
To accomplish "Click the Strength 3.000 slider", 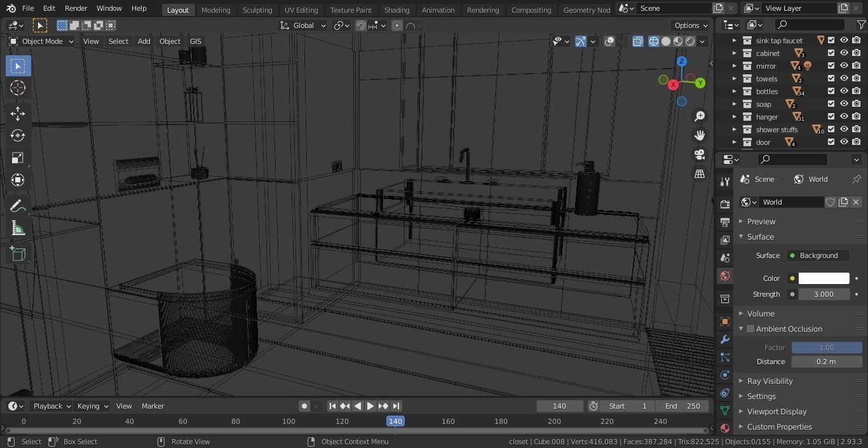I will point(824,294).
